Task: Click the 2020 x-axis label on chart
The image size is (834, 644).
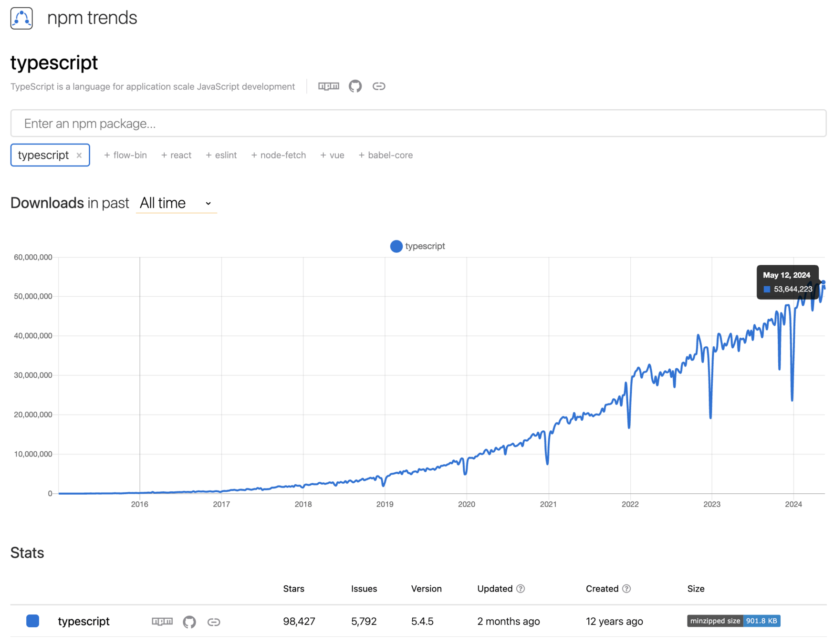Action: [x=467, y=504]
